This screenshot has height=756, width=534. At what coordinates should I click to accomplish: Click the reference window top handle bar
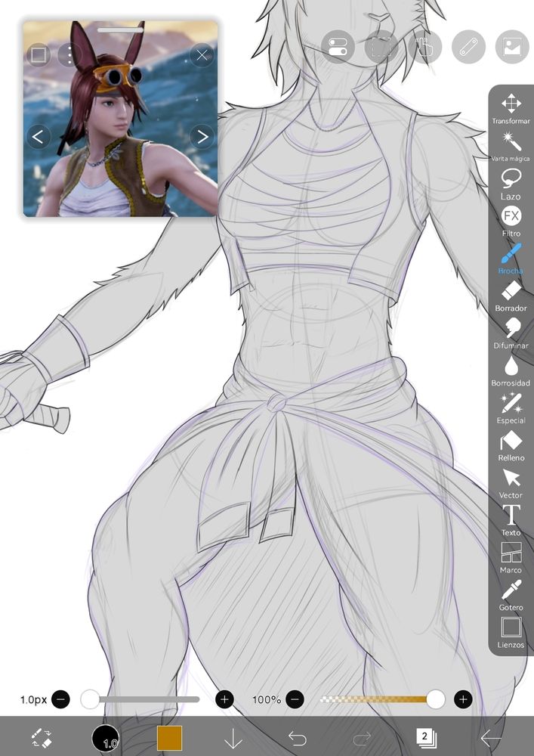point(120,30)
